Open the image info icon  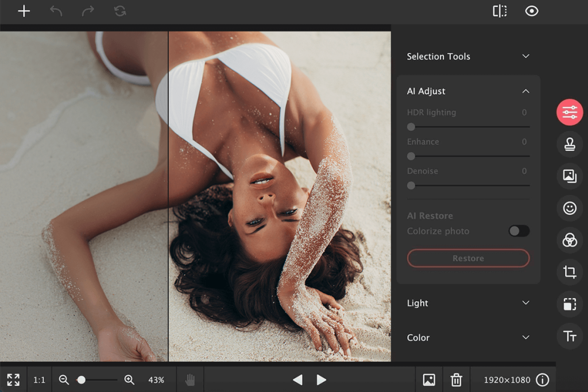point(542,379)
